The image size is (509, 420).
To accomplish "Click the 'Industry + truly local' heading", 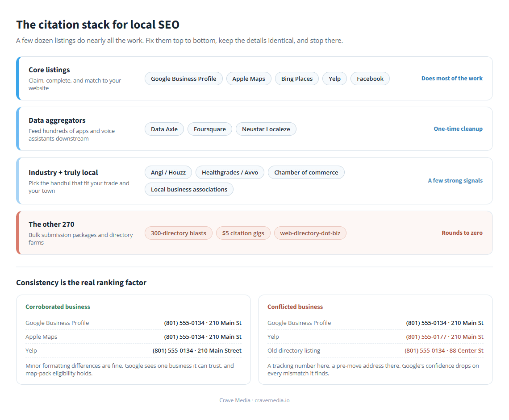I will point(63,172).
